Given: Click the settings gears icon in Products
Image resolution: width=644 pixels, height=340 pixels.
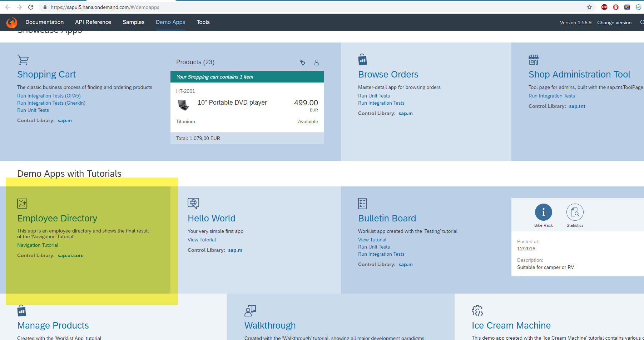Looking at the screenshot, I should 302,62.
